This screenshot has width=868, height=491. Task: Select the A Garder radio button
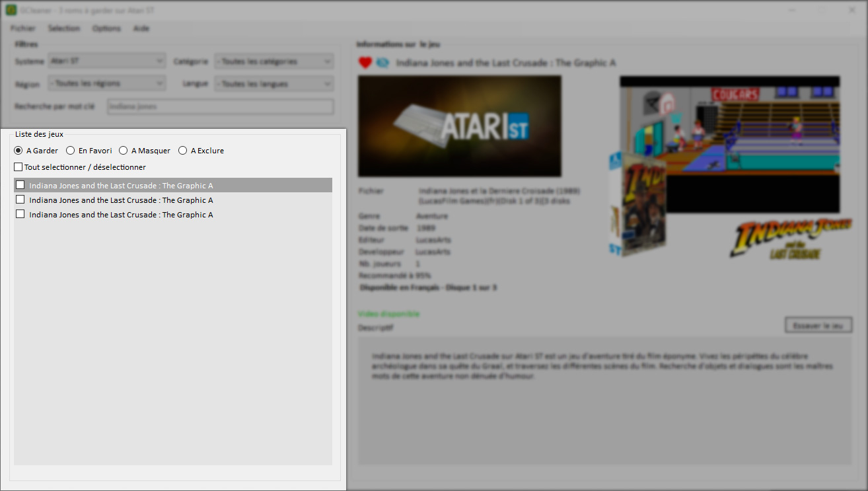click(x=18, y=151)
